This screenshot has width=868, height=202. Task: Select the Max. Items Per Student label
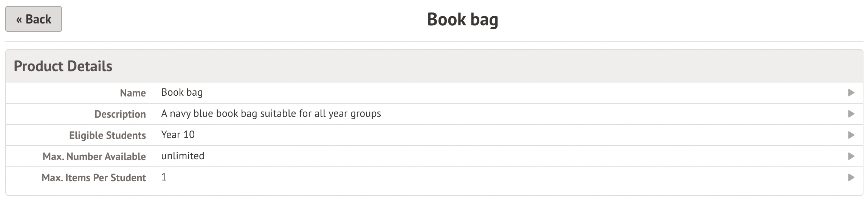(x=93, y=178)
